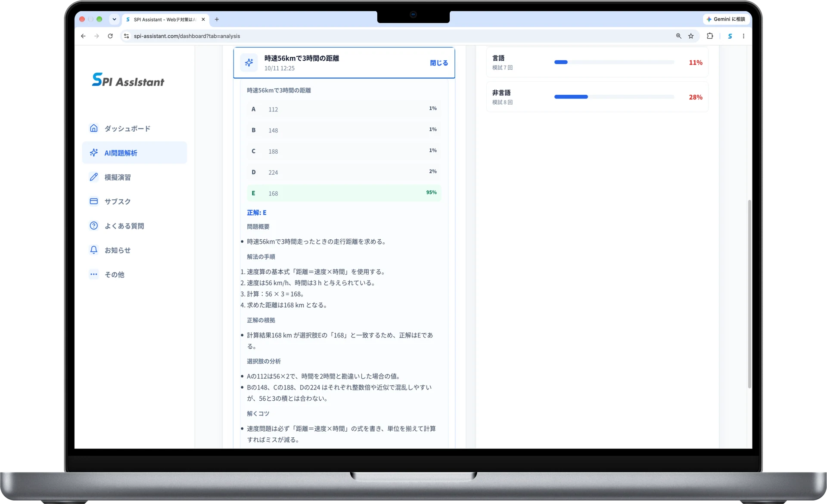Open the ダッシュボード home icon
Screen dimensions: 827x504
pyautogui.click(x=93, y=128)
